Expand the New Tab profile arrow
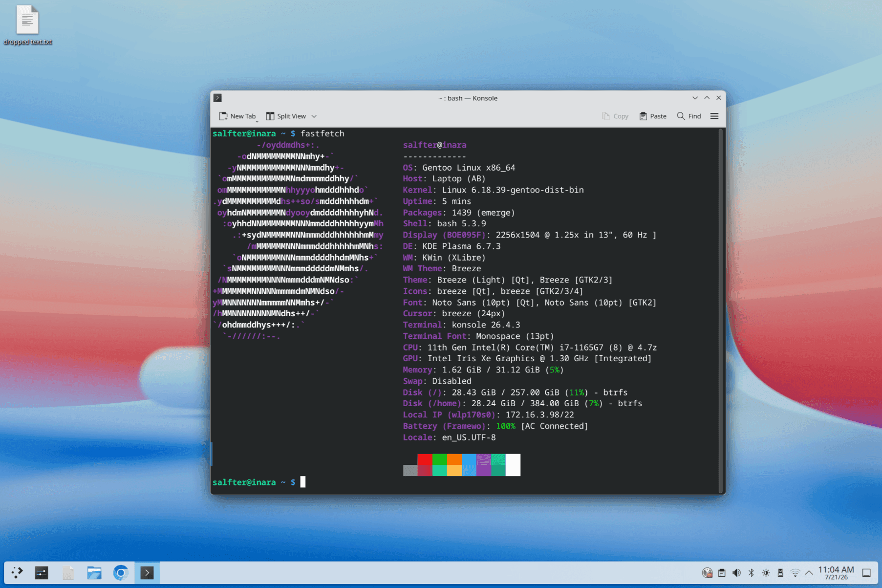 click(x=258, y=121)
